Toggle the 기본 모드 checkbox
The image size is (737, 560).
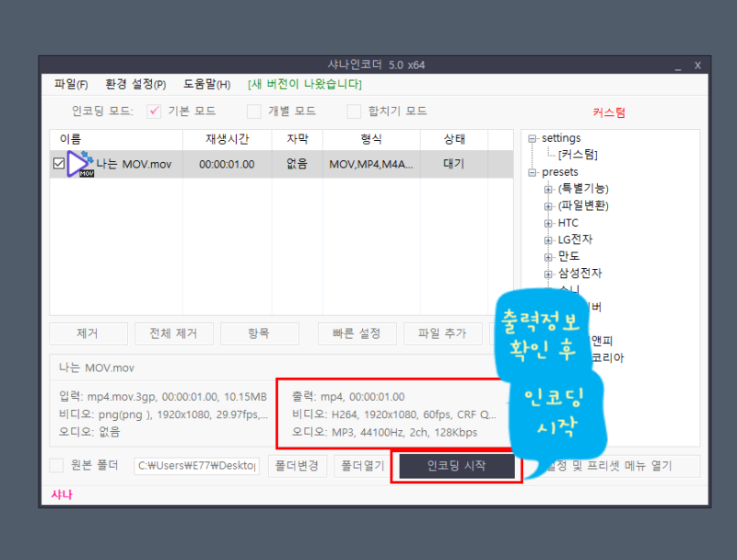click(x=154, y=111)
